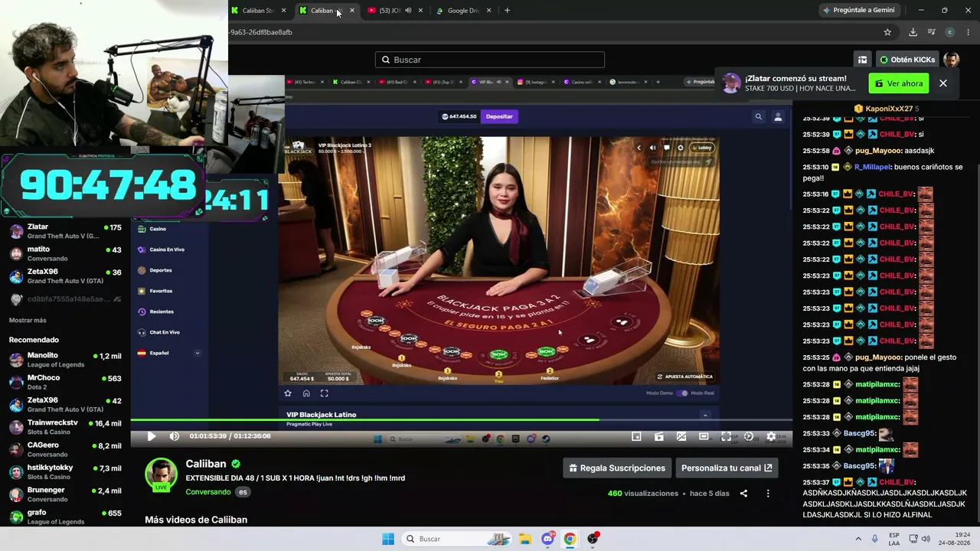Open the Chrome profile button
The height and width of the screenshot is (551, 980).
point(950,32)
